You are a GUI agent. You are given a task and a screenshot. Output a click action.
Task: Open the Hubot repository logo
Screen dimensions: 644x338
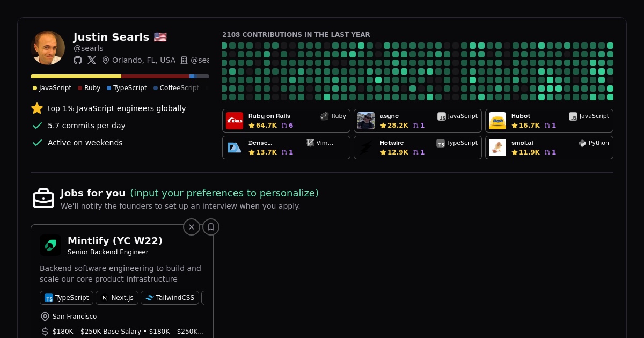tap(497, 121)
